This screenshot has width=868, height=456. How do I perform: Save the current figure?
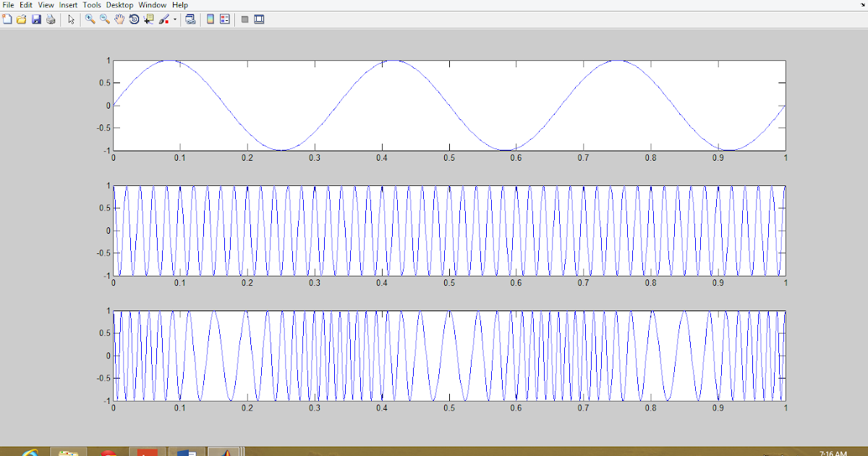pyautogui.click(x=36, y=20)
